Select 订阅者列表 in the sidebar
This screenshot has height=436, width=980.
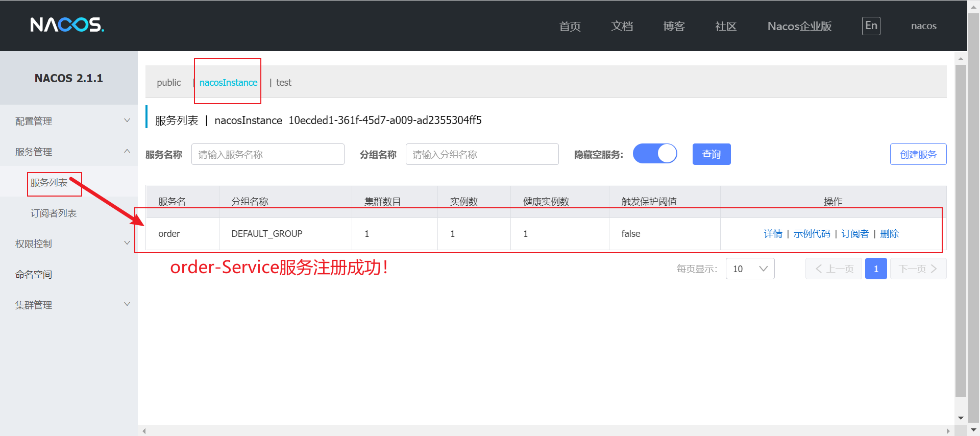[x=54, y=213]
